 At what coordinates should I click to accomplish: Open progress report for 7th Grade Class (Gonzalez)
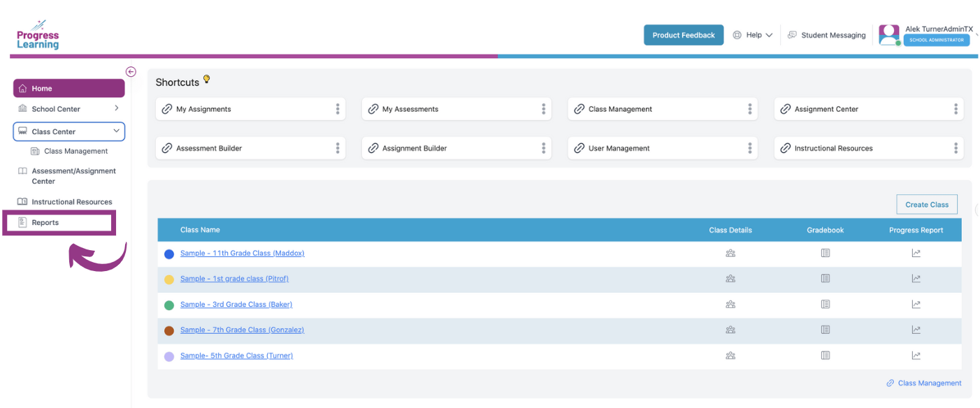(x=916, y=330)
